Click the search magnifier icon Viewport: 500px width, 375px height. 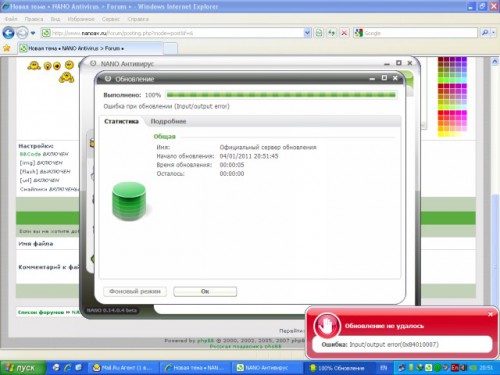click(485, 33)
